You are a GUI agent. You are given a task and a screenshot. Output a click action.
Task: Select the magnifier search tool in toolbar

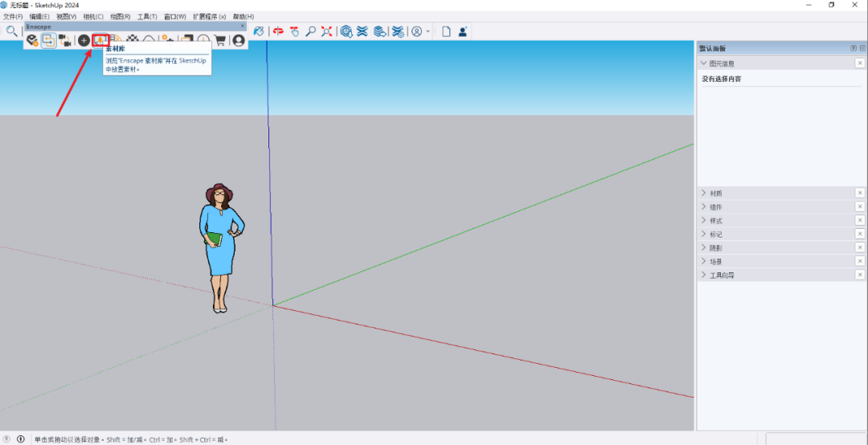(12, 31)
